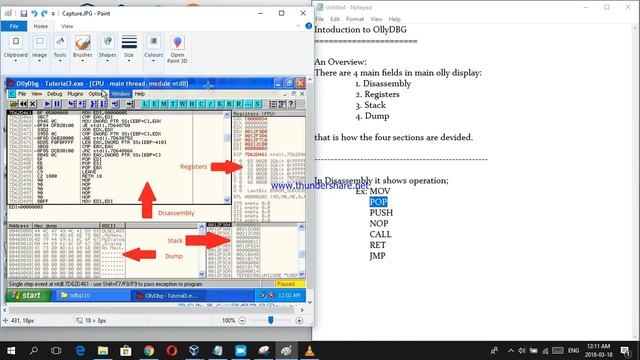Image resolution: width=640 pixels, height=360 pixels.
Task: Click the down arrow of Paint's vertical scrollbar
Action: click(x=309, y=302)
